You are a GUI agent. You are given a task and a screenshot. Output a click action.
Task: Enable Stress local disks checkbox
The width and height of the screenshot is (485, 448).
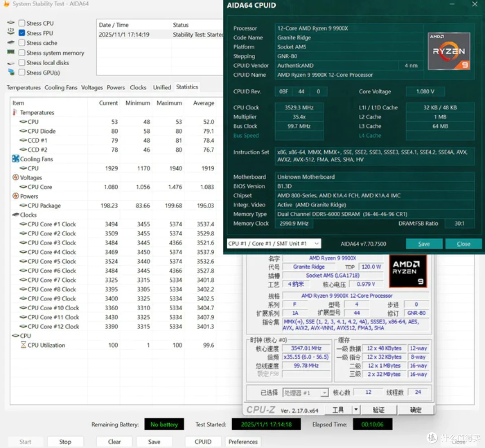(22, 63)
